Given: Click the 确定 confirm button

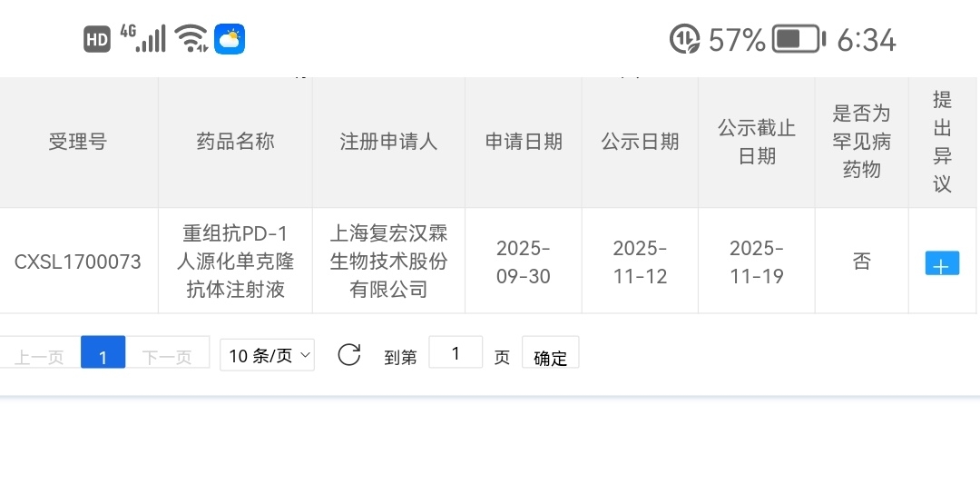Looking at the screenshot, I should [550, 357].
